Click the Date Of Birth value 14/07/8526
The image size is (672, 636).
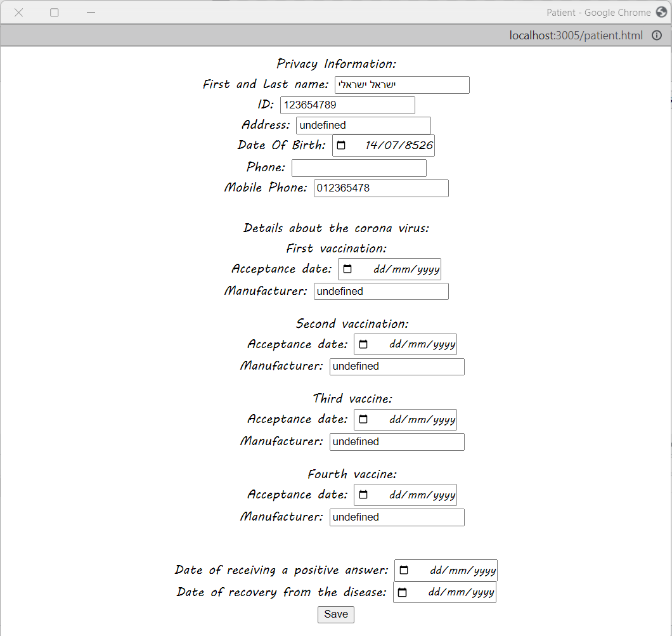click(399, 145)
